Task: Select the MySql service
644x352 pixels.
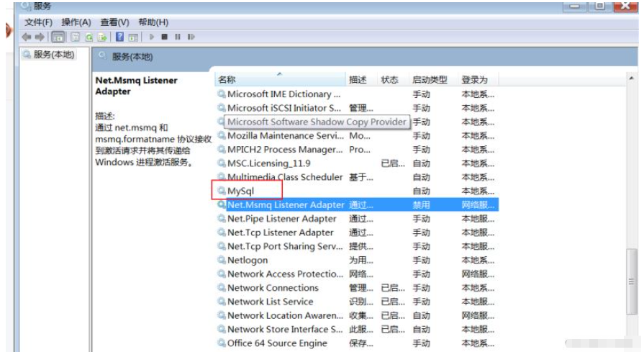Action: tap(240, 191)
